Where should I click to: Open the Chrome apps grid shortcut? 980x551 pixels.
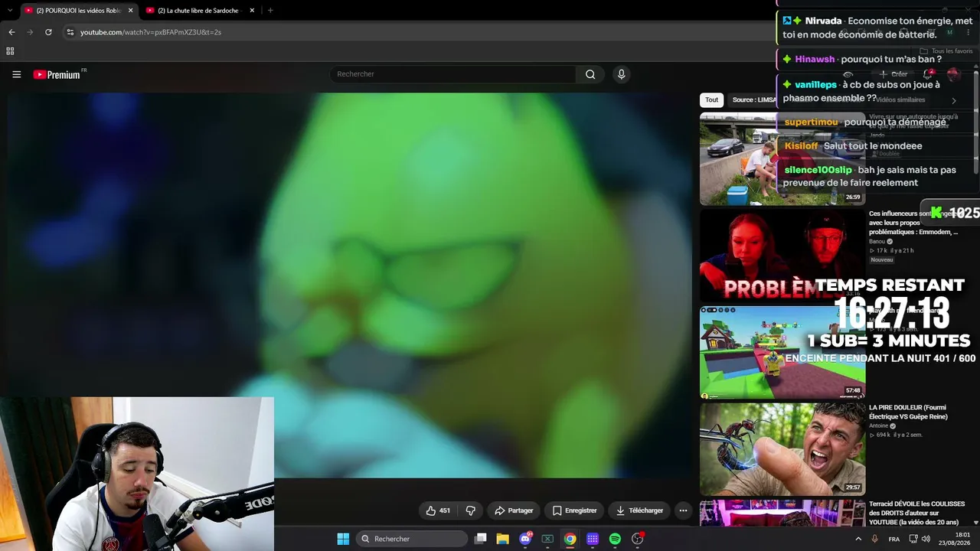[x=10, y=51]
